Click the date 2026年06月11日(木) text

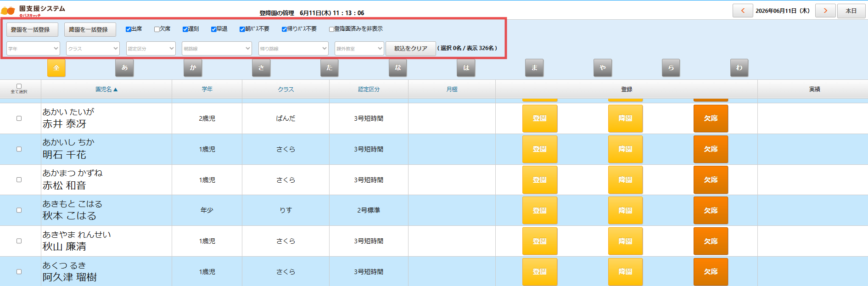(x=783, y=11)
